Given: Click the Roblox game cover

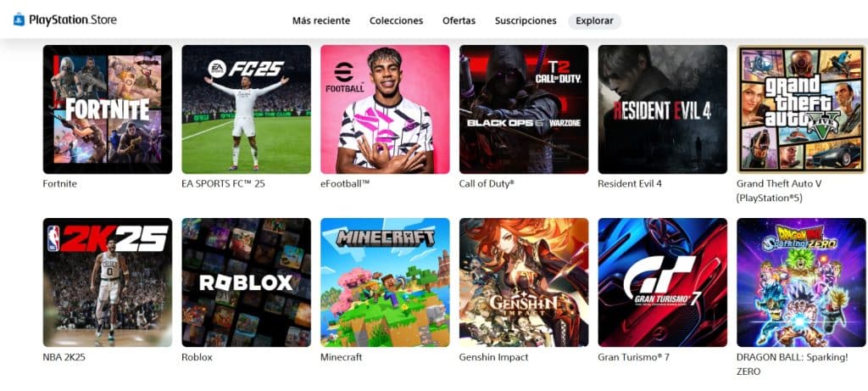Looking at the screenshot, I should (247, 282).
